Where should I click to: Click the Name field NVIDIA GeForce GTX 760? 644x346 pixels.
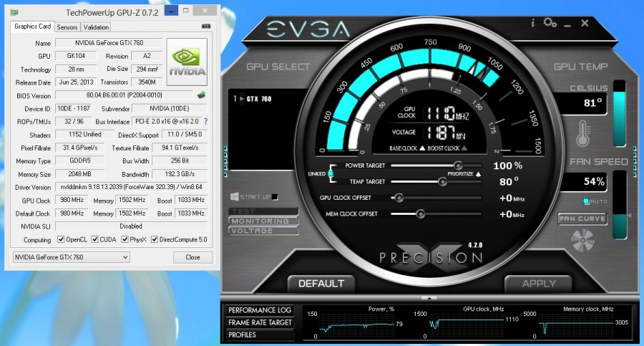pos(109,43)
